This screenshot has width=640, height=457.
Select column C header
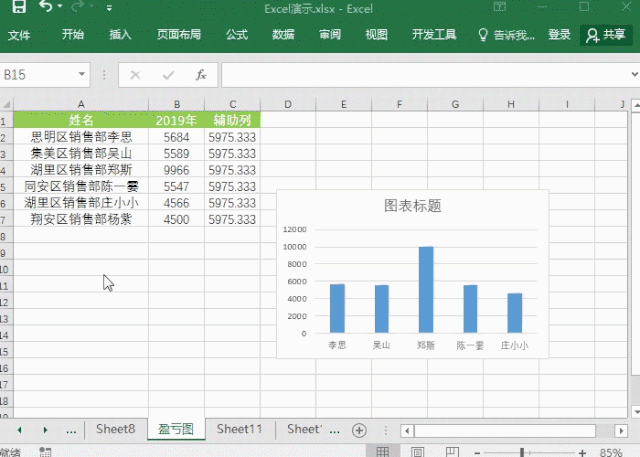click(x=232, y=104)
